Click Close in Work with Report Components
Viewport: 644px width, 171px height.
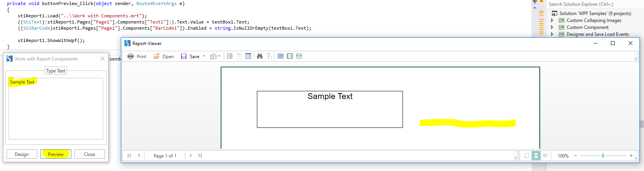(89, 154)
